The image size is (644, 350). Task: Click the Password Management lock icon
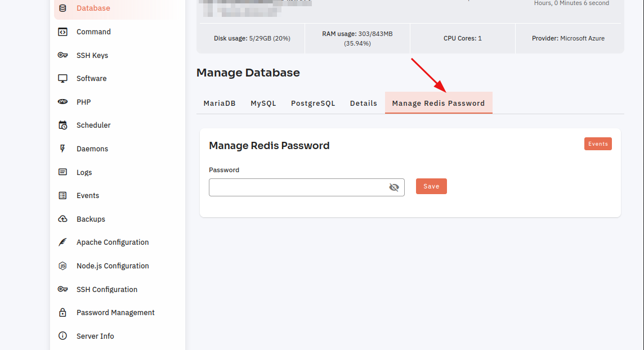(62, 313)
